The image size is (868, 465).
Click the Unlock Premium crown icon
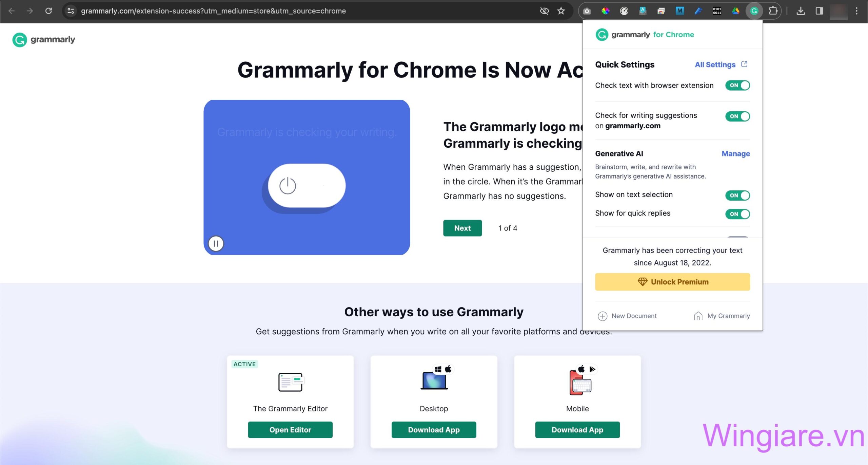coord(642,282)
